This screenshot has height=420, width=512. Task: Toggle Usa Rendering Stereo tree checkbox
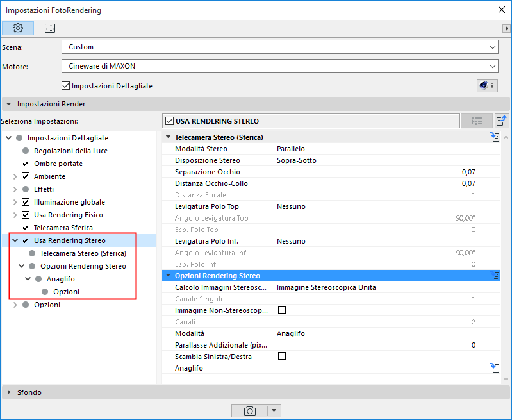tap(26, 240)
